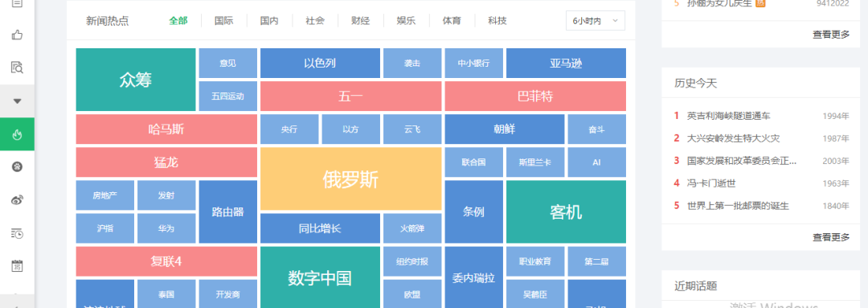Screen dimensions: 868x308
Task: Open the 朝鲜 topic tile
Action: (505, 129)
